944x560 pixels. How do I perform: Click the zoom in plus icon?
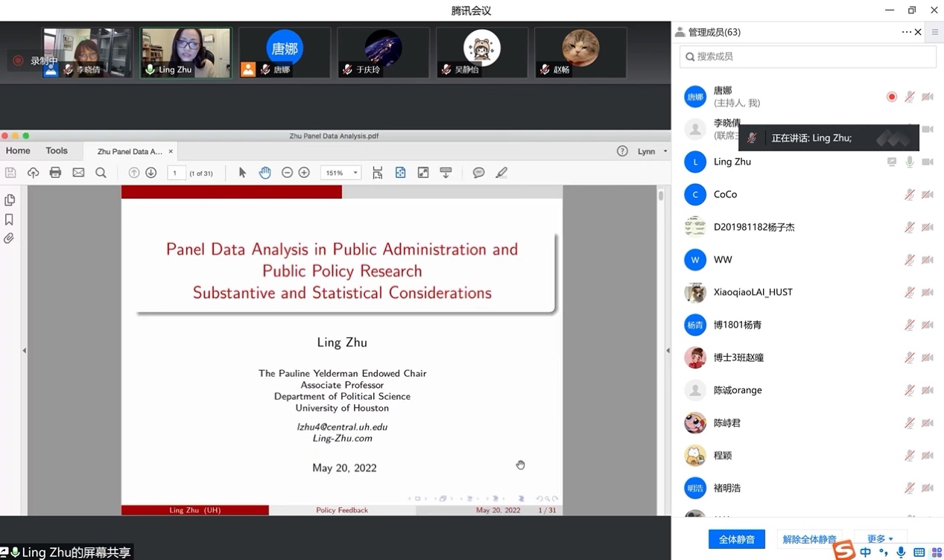pos(304,173)
